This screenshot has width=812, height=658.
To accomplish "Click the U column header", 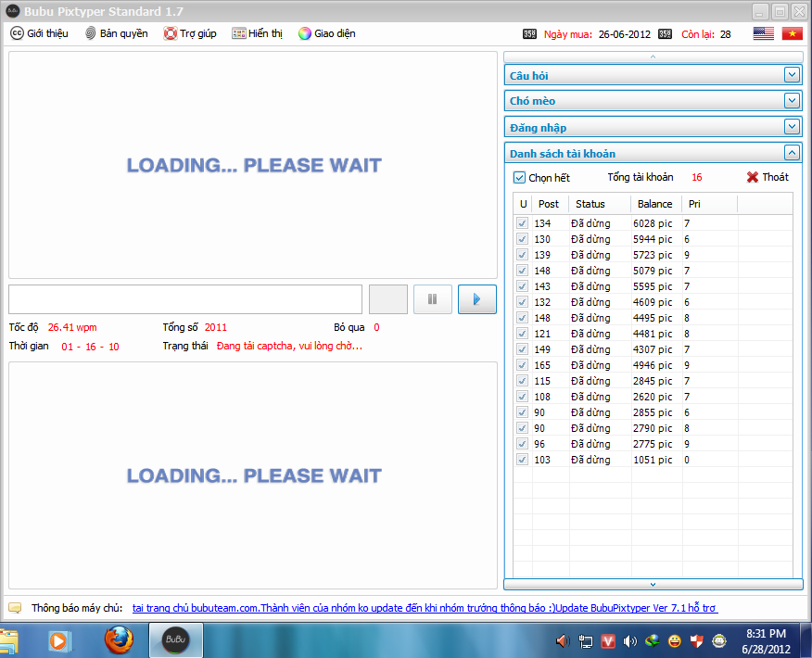I will click(523, 204).
